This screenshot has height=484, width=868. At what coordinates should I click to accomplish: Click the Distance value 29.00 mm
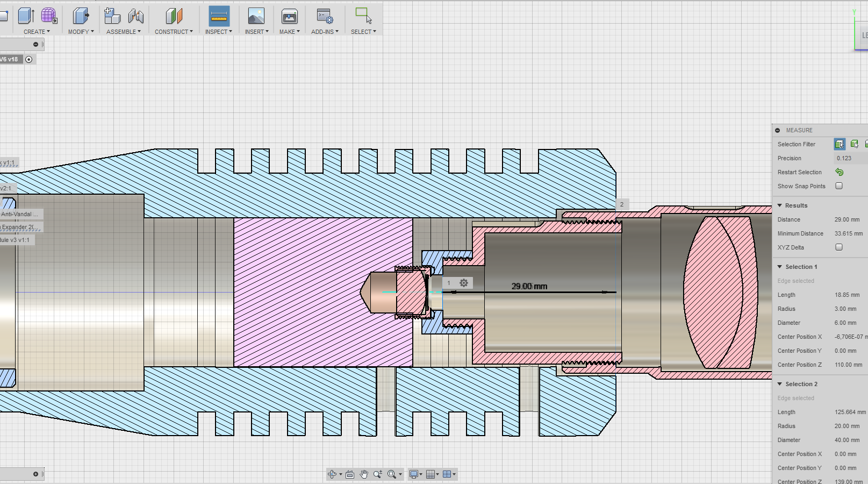point(847,219)
